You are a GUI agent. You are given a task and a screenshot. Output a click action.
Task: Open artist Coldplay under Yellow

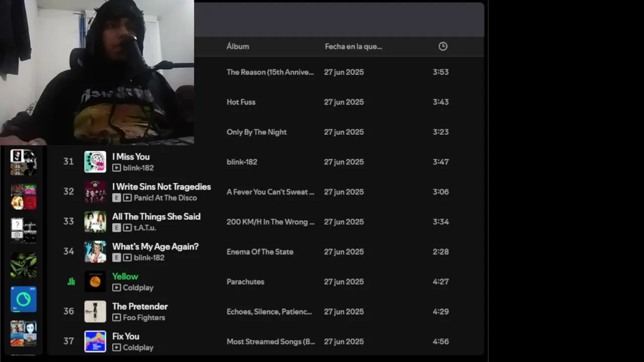click(x=138, y=288)
